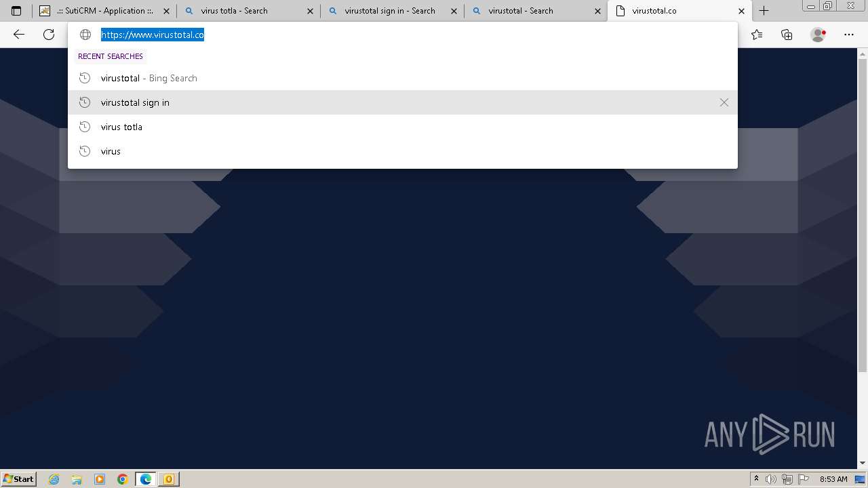
Task: Choose 'virus totla' recent search
Action: click(x=403, y=127)
